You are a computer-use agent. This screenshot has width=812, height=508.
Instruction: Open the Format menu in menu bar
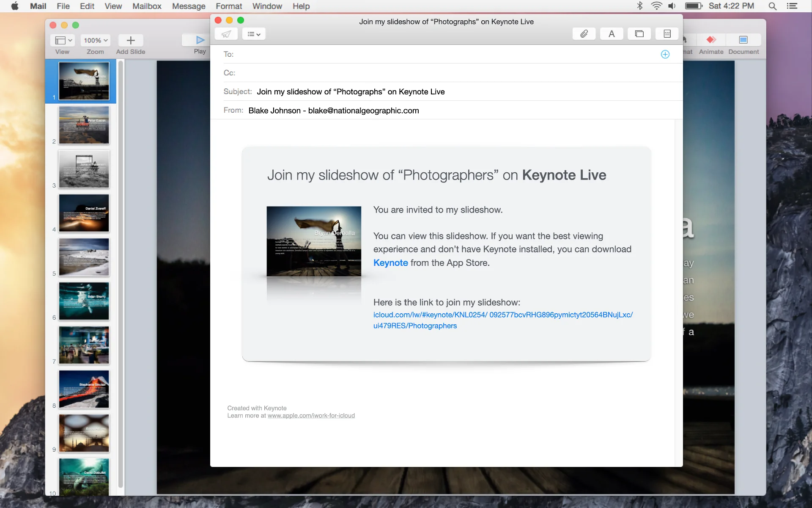point(229,6)
